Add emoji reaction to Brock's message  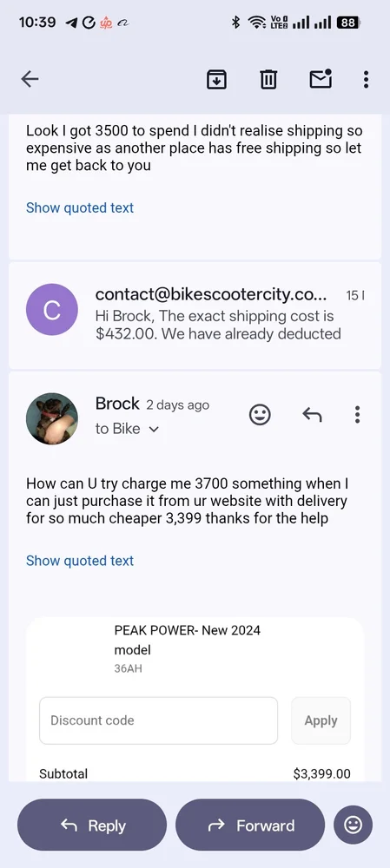[x=260, y=414]
